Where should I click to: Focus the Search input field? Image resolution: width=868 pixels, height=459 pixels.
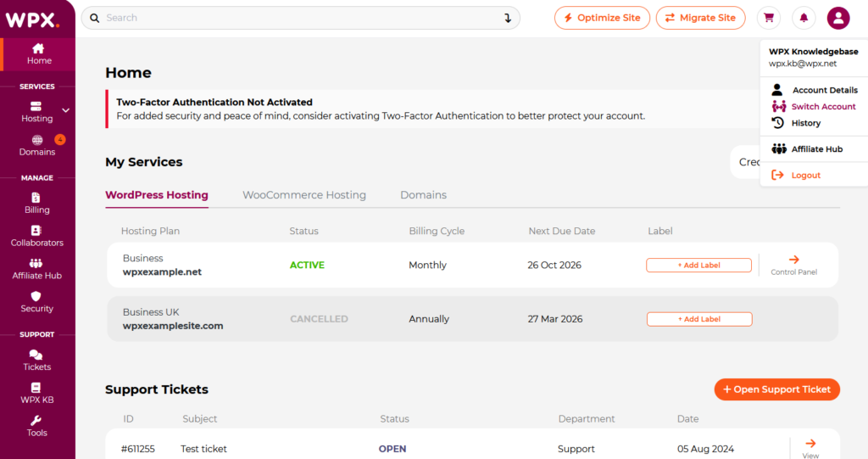[x=301, y=19]
